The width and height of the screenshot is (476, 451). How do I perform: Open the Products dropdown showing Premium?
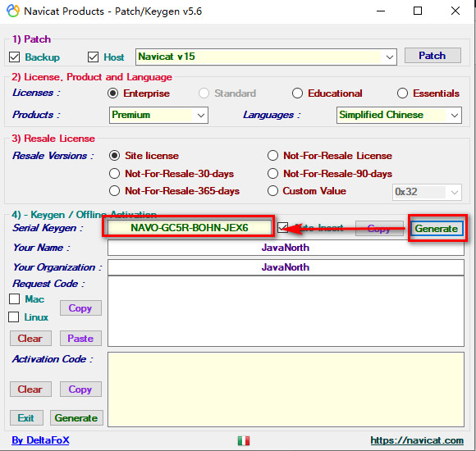pos(158,115)
